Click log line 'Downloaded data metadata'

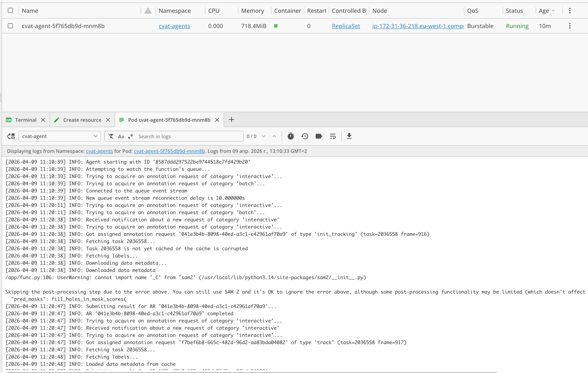(x=80, y=270)
